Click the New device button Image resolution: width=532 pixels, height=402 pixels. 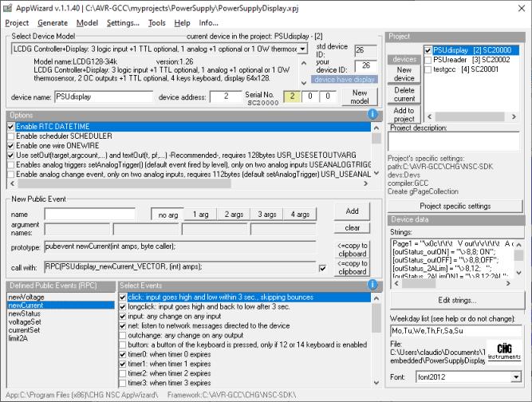[404, 73]
